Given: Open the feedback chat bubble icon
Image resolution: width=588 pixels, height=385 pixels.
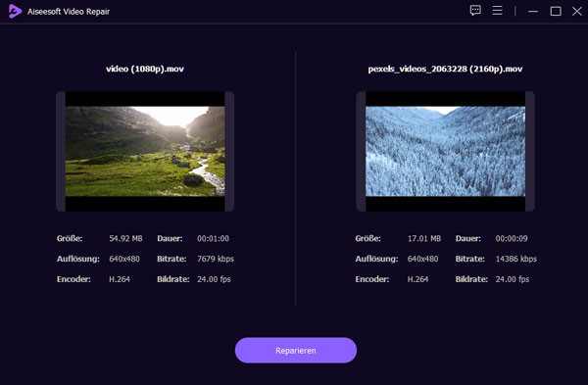Looking at the screenshot, I should tap(475, 11).
